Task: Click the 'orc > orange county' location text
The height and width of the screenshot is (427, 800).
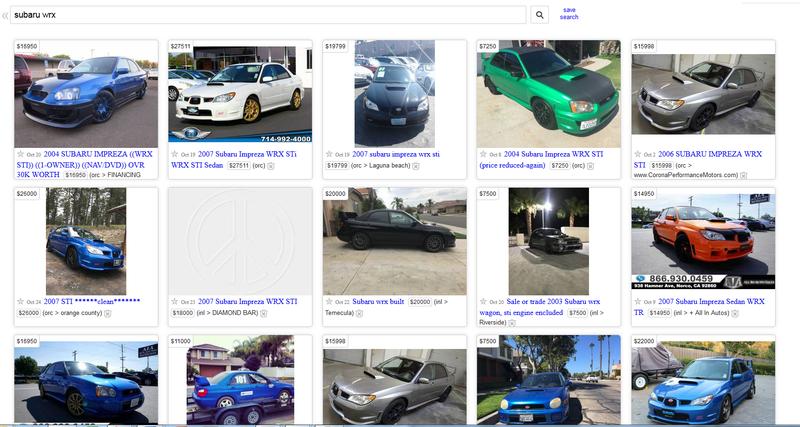Action: click(x=72, y=313)
